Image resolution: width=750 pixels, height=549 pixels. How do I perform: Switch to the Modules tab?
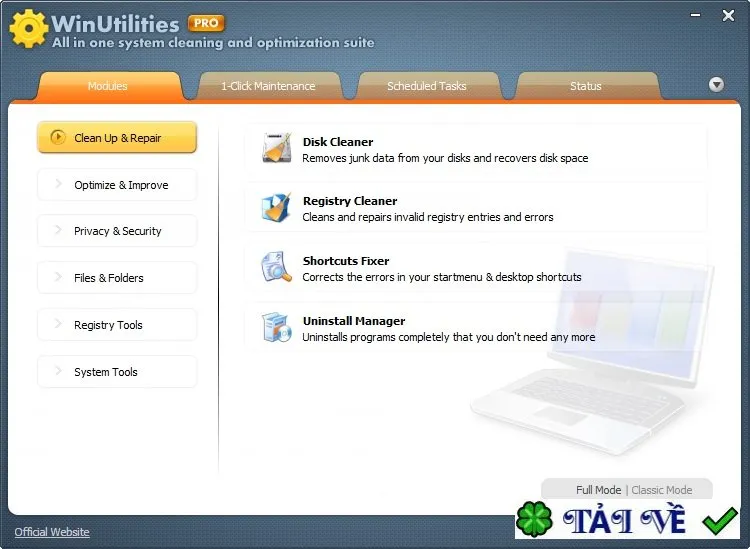[x=109, y=86]
